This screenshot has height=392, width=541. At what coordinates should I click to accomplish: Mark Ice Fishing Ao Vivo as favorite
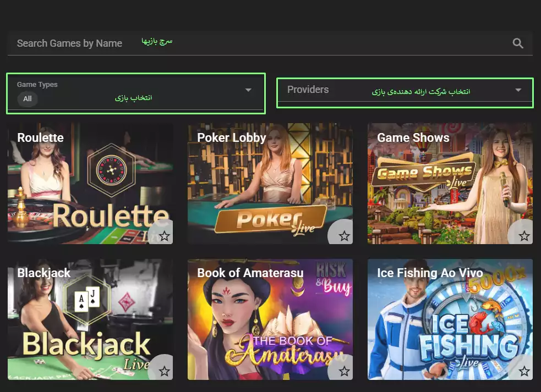point(524,371)
